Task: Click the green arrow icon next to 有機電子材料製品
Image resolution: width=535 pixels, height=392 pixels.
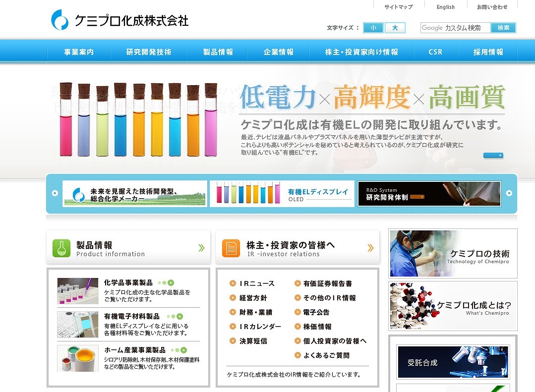Action: [179, 317]
